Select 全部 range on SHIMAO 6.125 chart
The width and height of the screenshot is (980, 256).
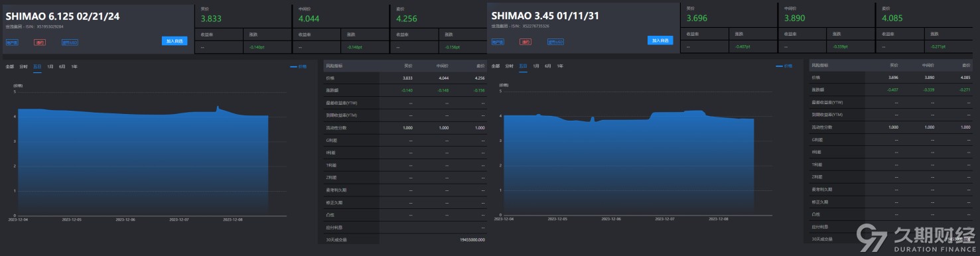pyautogui.click(x=9, y=66)
